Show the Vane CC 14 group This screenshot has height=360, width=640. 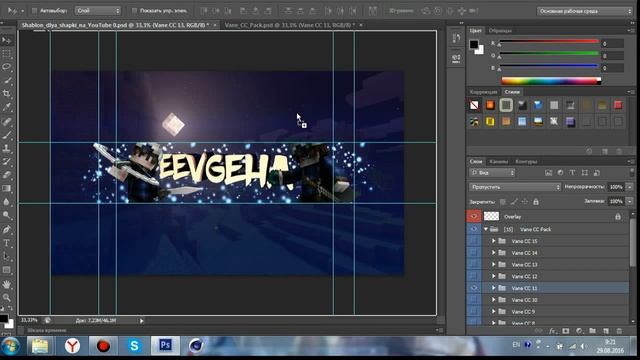pos(474,253)
